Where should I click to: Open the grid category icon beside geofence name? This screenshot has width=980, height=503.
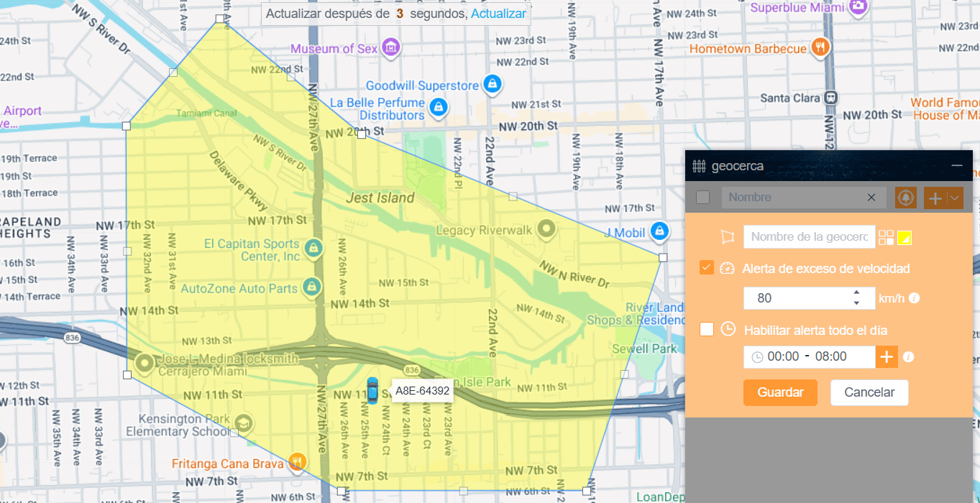[886, 237]
